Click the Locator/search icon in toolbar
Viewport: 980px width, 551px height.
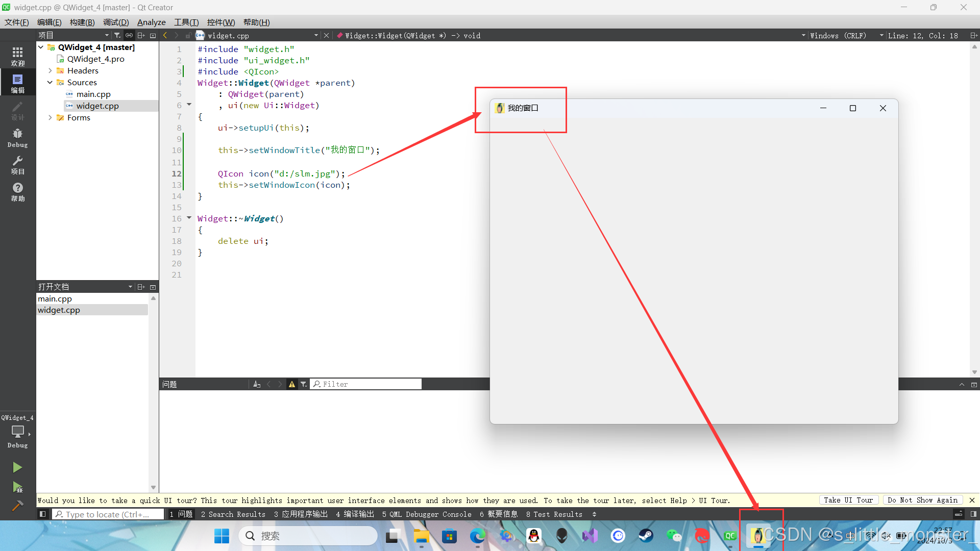59,514
